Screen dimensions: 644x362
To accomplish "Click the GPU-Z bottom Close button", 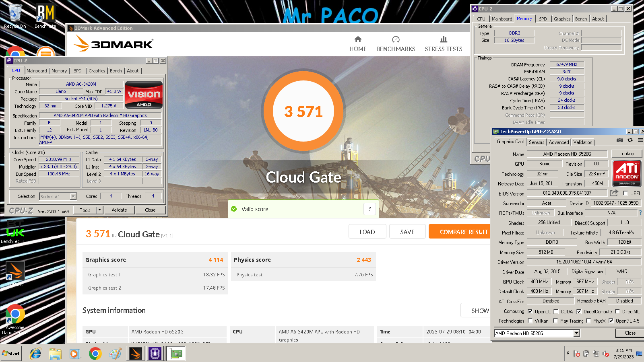I will (x=630, y=333).
